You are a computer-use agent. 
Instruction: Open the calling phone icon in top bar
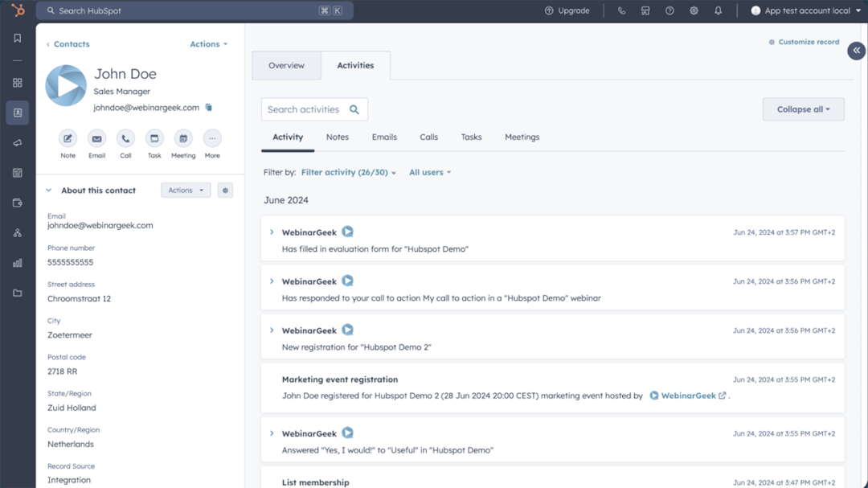621,10
